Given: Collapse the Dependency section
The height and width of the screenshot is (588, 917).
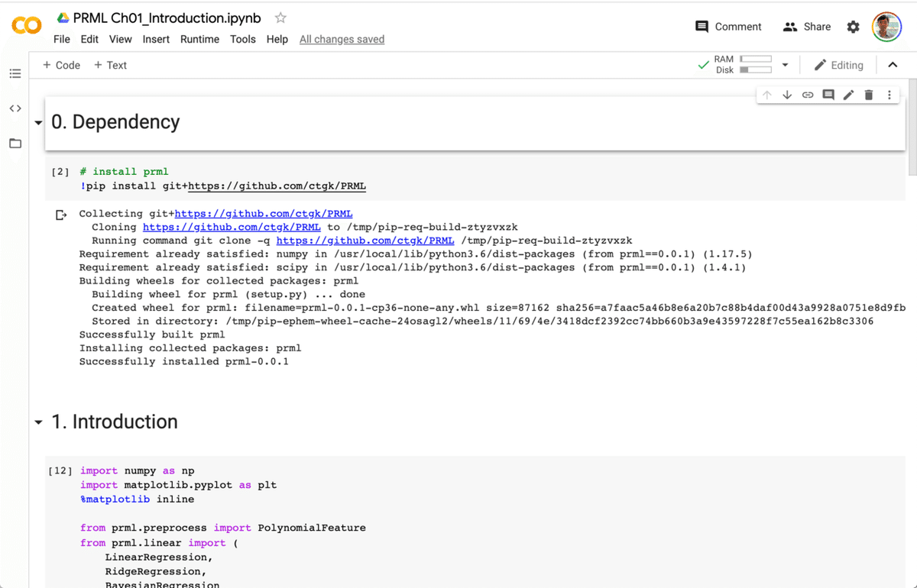Looking at the screenshot, I should coord(38,121).
